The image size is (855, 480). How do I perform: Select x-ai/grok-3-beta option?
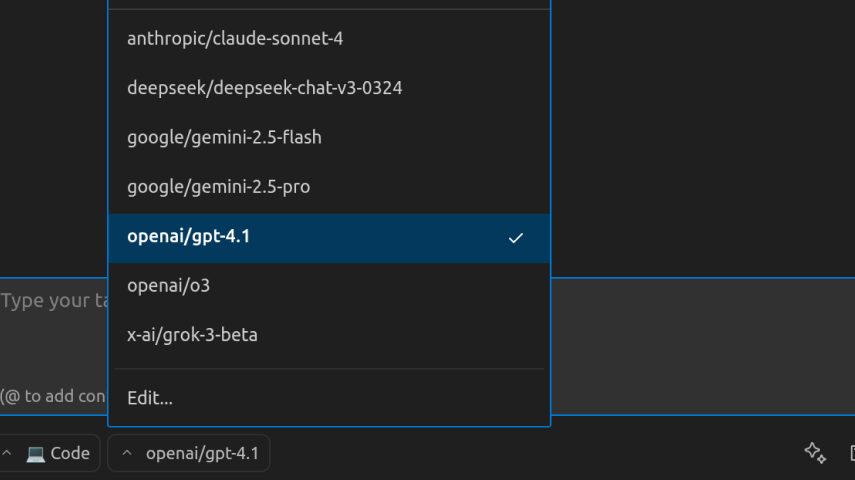coord(329,335)
